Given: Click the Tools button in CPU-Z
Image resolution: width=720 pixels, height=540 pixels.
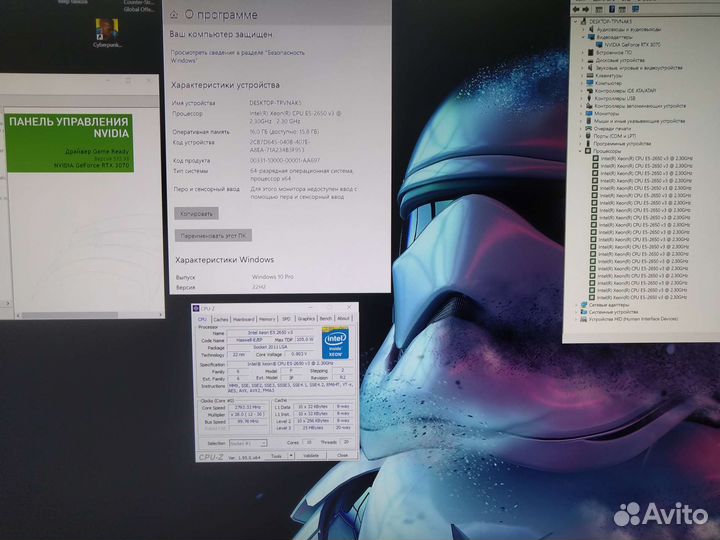Looking at the screenshot, I should [276, 456].
